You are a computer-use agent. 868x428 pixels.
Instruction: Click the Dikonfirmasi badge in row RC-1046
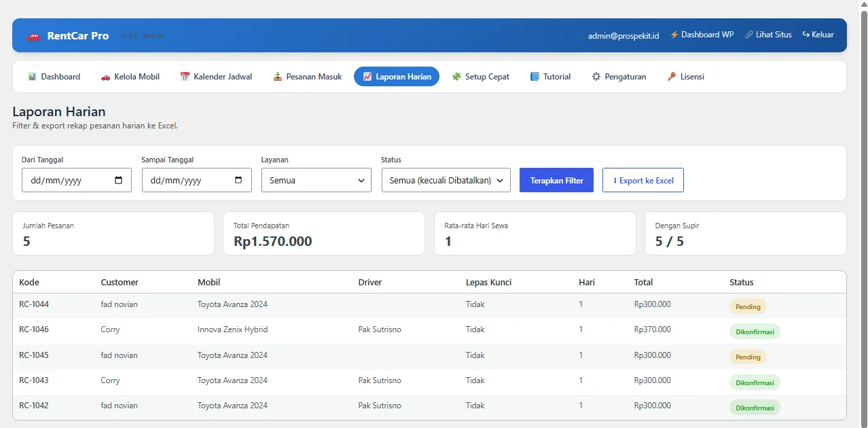(755, 332)
